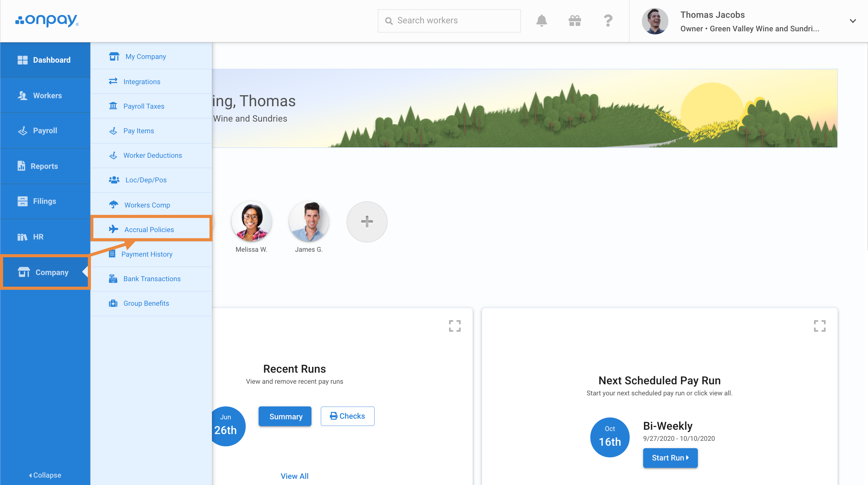This screenshot has height=485, width=868.
Task: Click the add worker plus circle
Action: pos(367,222)
